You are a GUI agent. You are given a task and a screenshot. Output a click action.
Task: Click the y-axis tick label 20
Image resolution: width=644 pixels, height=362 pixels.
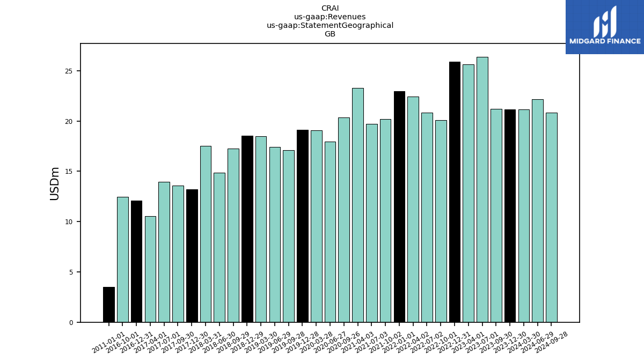(69, 121)
